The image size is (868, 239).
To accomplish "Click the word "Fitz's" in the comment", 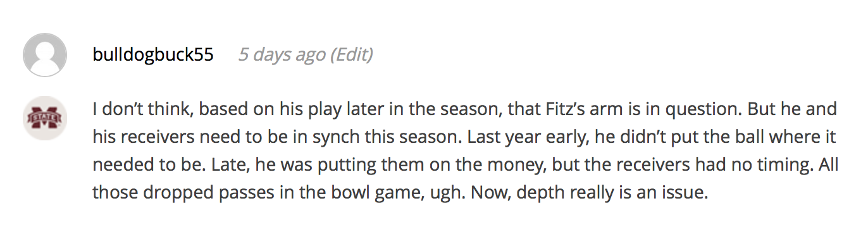I will pyautogui.click(x=571, y=109).
